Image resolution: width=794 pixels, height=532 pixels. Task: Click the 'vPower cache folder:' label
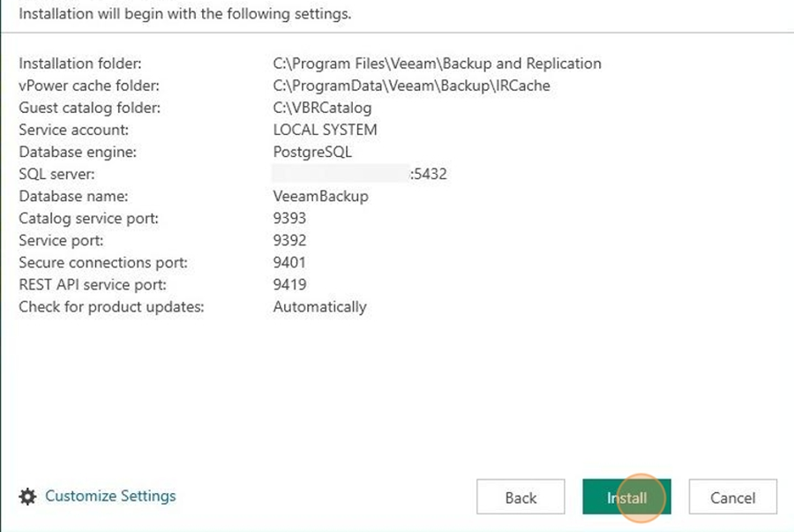pos(89,86)
